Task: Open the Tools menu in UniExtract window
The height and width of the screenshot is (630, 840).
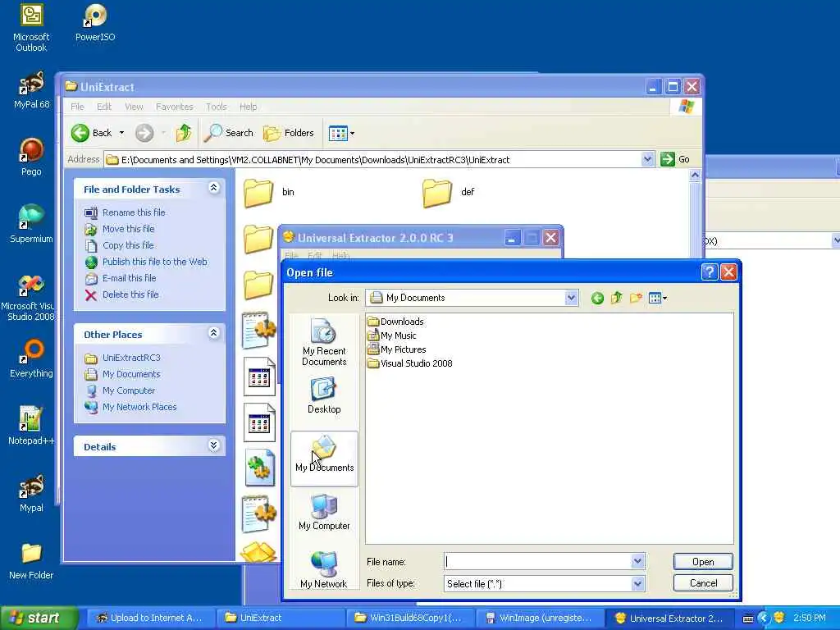Action: point(217,107)
